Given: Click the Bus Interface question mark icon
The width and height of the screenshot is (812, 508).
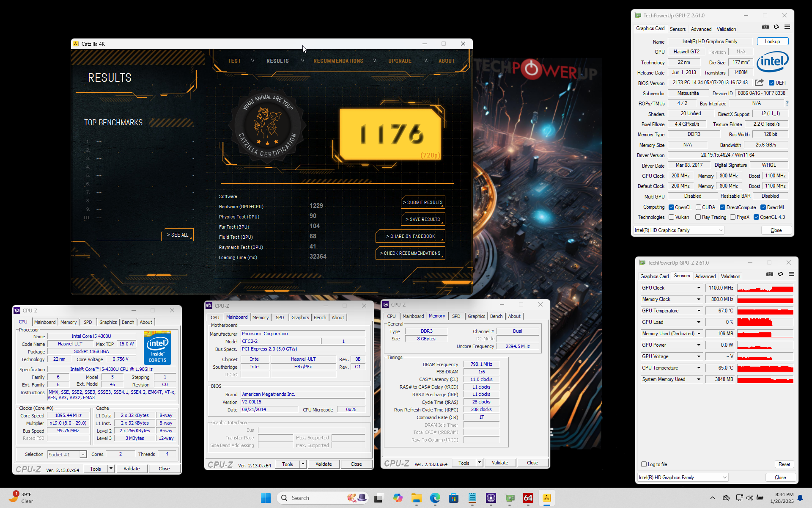Looking at the screenshot, I should [x=787, y=103].
